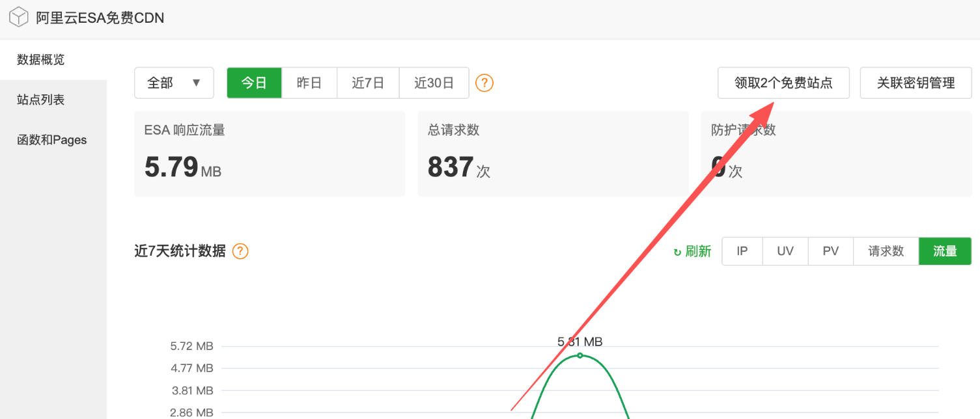
Task: Click the ESA 响应流量 5.79 MB card
Action: click(270, 154)
